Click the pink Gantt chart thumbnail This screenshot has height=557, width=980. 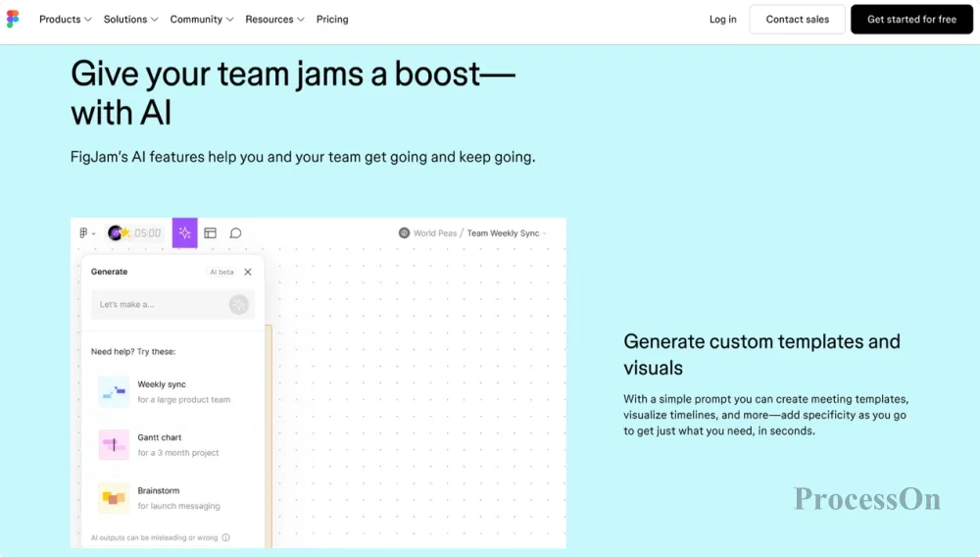114,445
